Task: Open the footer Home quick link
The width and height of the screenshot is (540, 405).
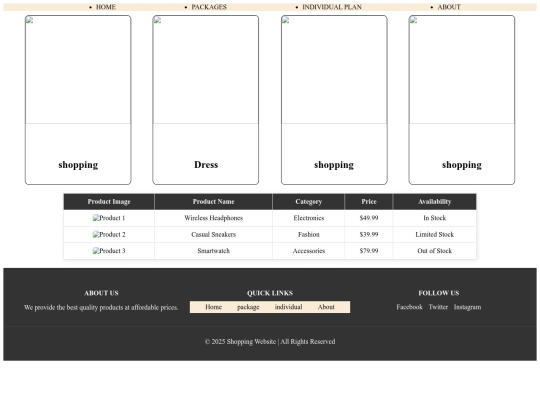Action: (x=214, y=307)
